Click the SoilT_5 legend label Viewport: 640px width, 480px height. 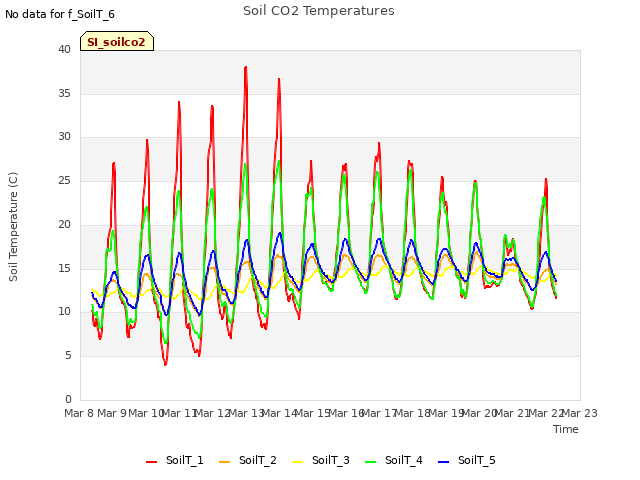pyautogui.click(x=476, y=460)
